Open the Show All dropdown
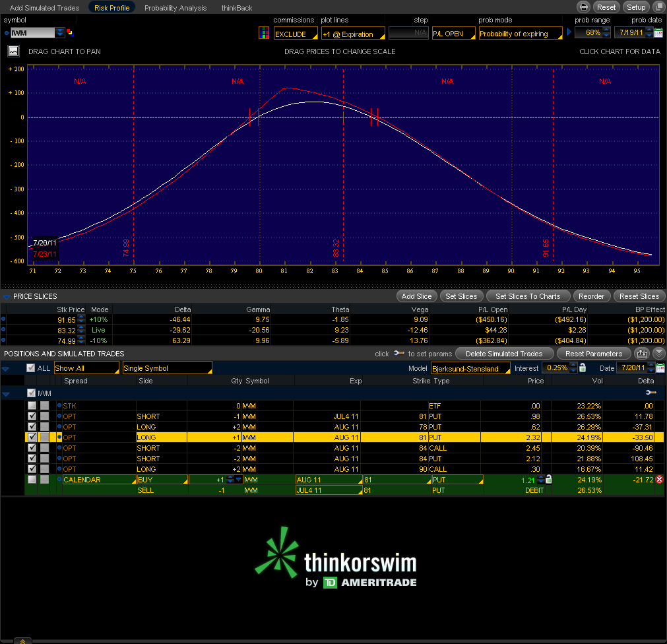 click(x=87, y=368)
